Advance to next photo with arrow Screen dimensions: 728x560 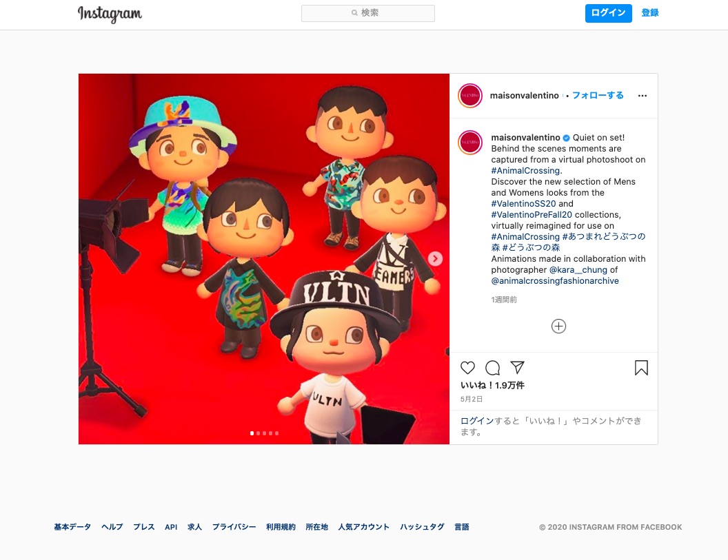coord(435,258)
